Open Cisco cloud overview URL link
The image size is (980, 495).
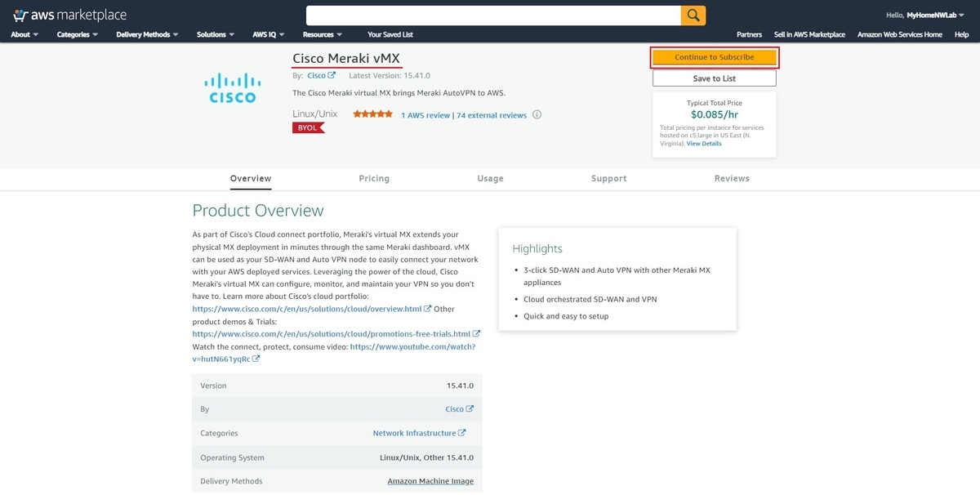point(307,309)
